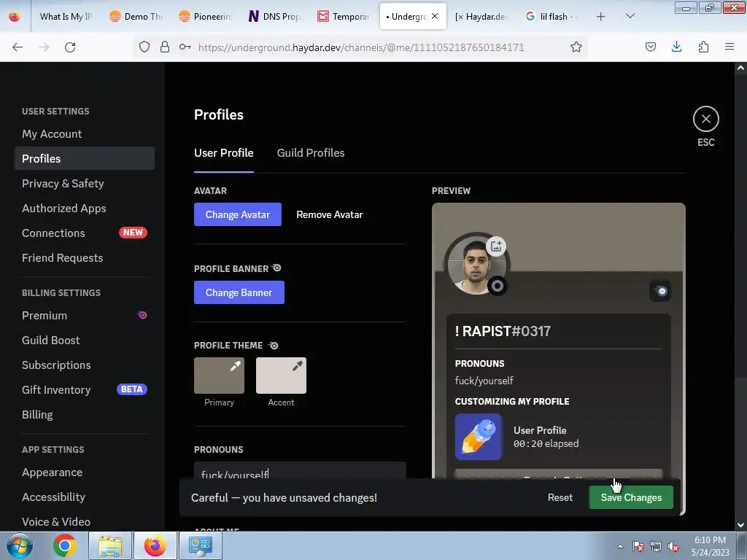Close settings with the ESC circle button

(x=705, y=119)
